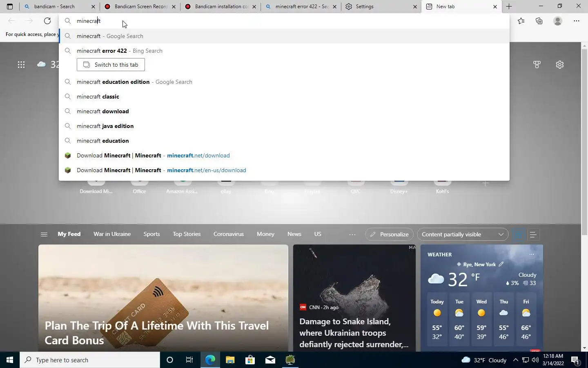Select plain minecraft education suggestion

tap(284, 141)
